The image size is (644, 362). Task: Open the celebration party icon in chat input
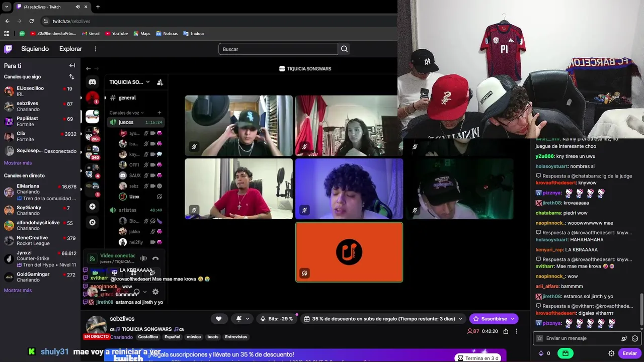click(x=624, y=338)
